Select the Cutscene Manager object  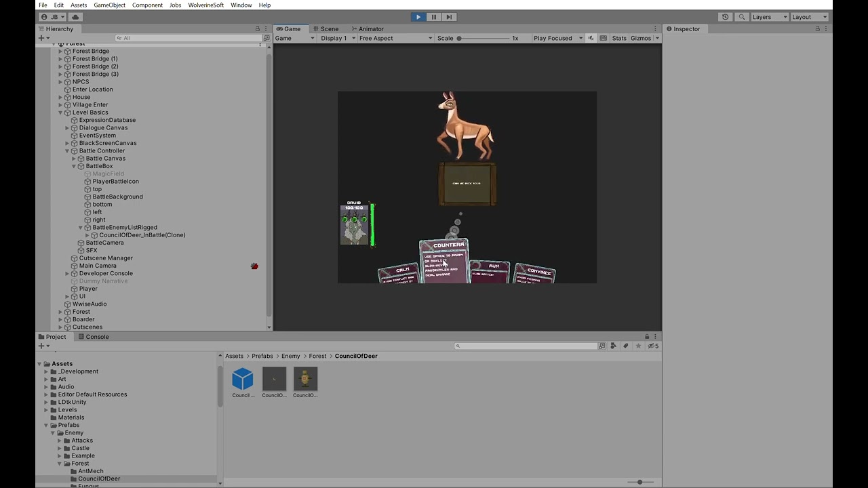(x=106, y=258)
